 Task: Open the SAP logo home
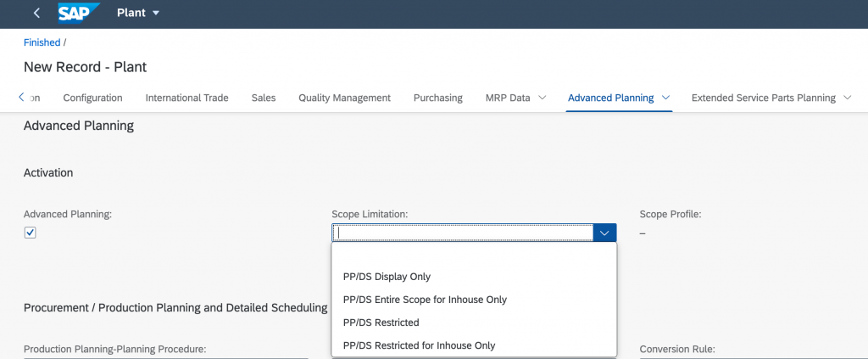(x=79, y=13)
